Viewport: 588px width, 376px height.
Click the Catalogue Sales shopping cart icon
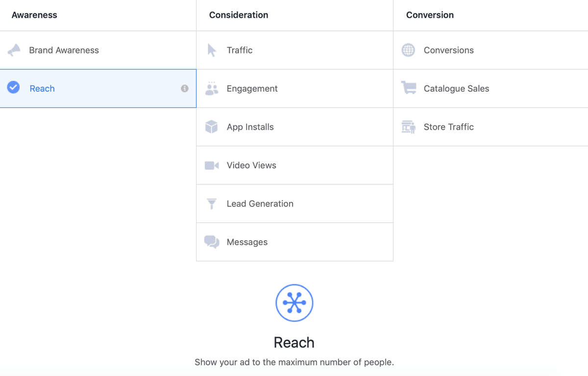coord(408,88)
